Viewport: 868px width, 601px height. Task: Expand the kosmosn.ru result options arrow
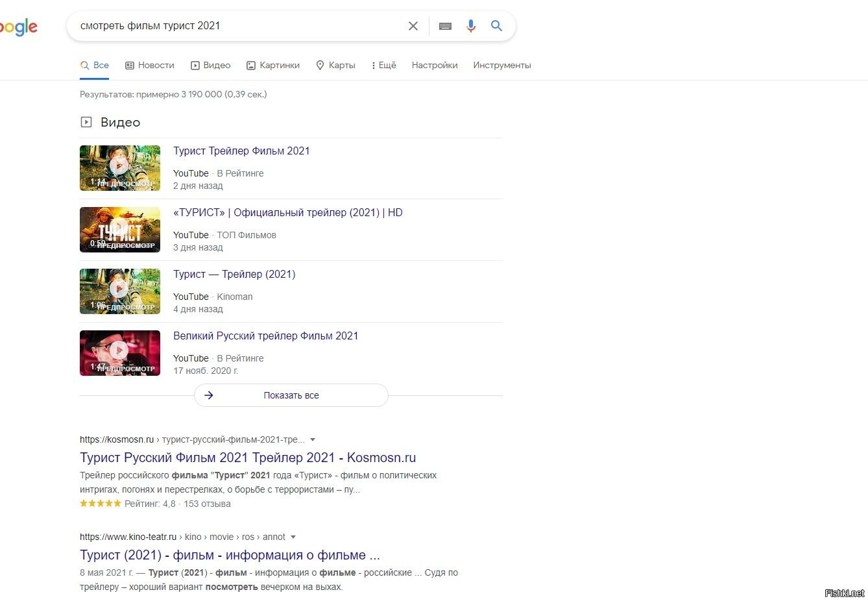point(313,439)
